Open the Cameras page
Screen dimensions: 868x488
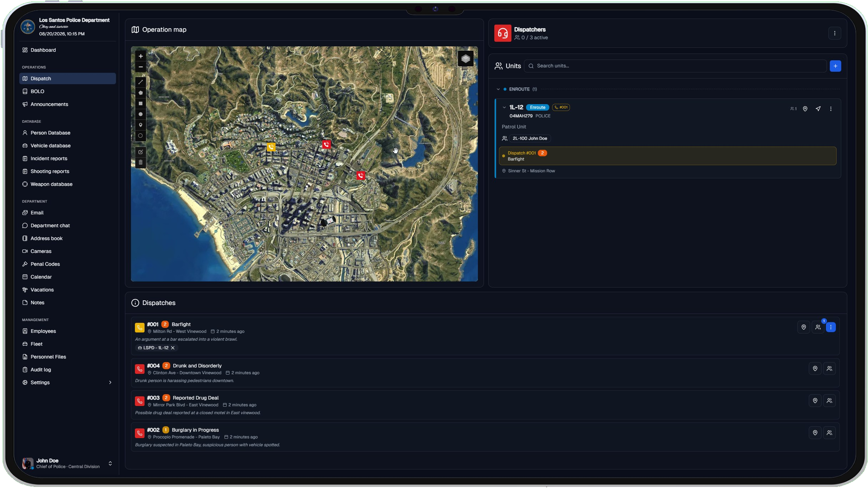tap(67, 251)
